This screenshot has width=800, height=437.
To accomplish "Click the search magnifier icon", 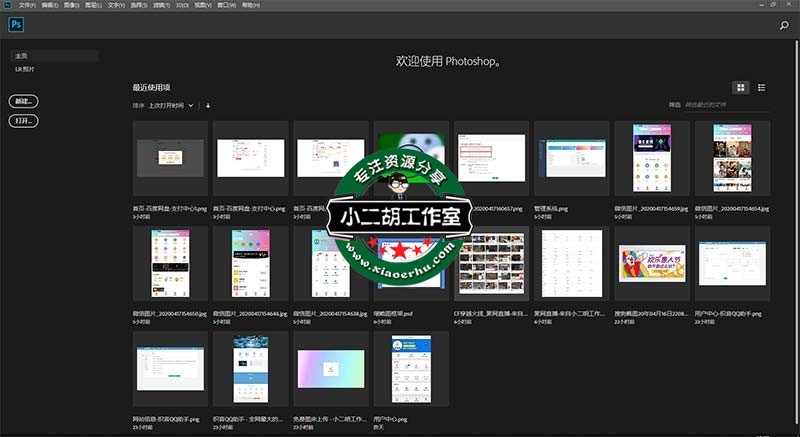I will coord(784,26).
